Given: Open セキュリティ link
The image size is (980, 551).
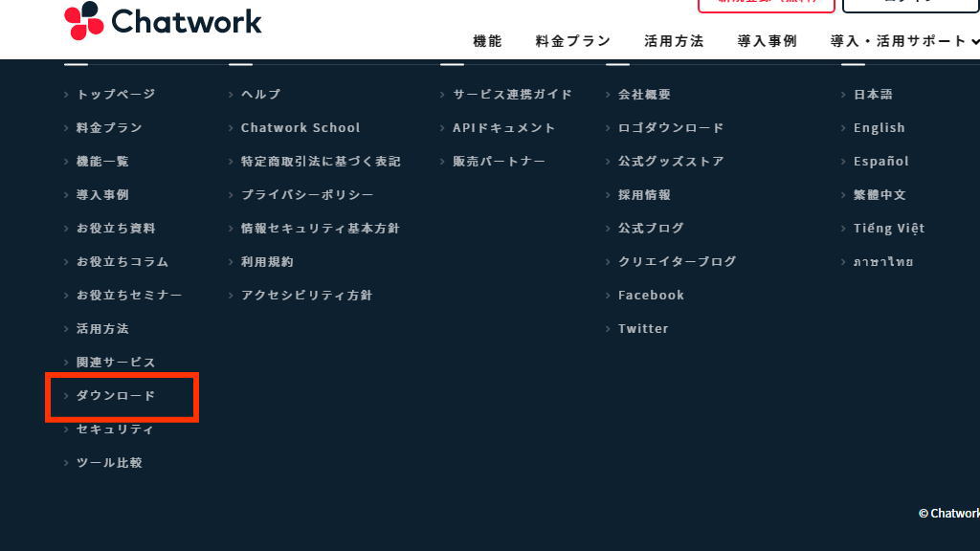Looking at the screenshot, I should click(115, 430).
